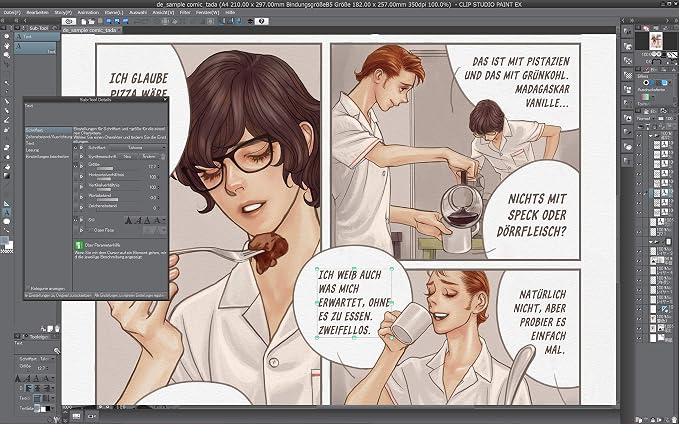This screenshot has height=424, width=679.
Task: Expand the Vertikalverhältnis row triangle
Action: pyautogui.click(x=82, y=187)
